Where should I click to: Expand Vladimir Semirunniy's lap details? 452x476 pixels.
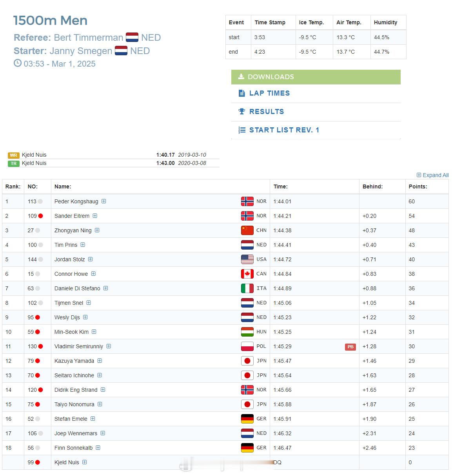tap(109, 346)
